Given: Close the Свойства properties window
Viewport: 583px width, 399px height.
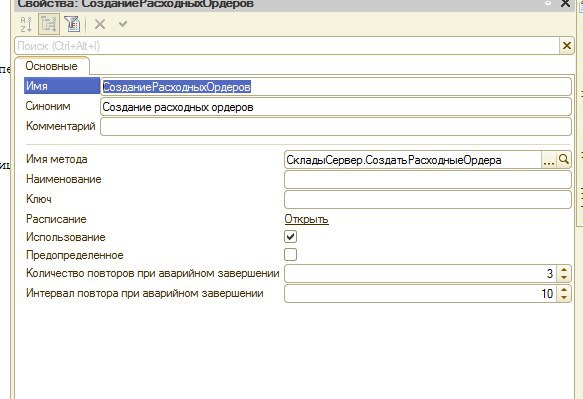Looking at the screenshot, I should click(x=565, y=3).
